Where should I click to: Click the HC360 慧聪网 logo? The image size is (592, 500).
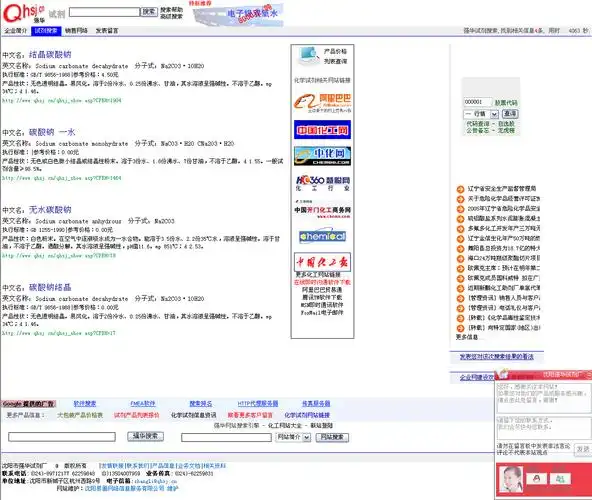tap(322, 183)
